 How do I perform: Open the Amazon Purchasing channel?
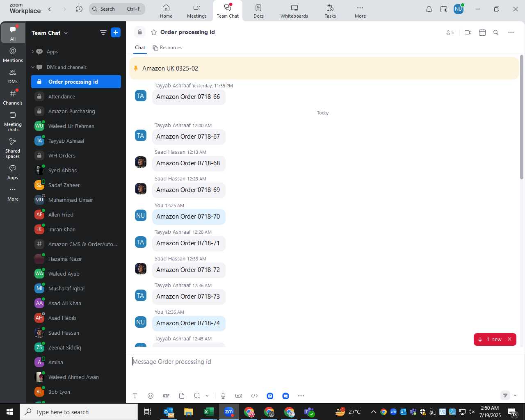tap(76, 112)
